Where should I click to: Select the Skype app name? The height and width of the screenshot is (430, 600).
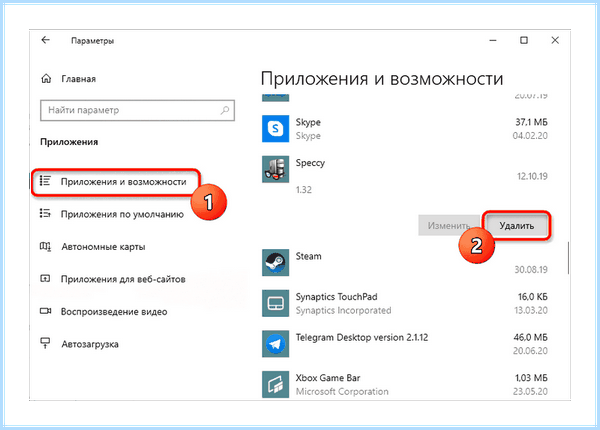pos(308,122)
